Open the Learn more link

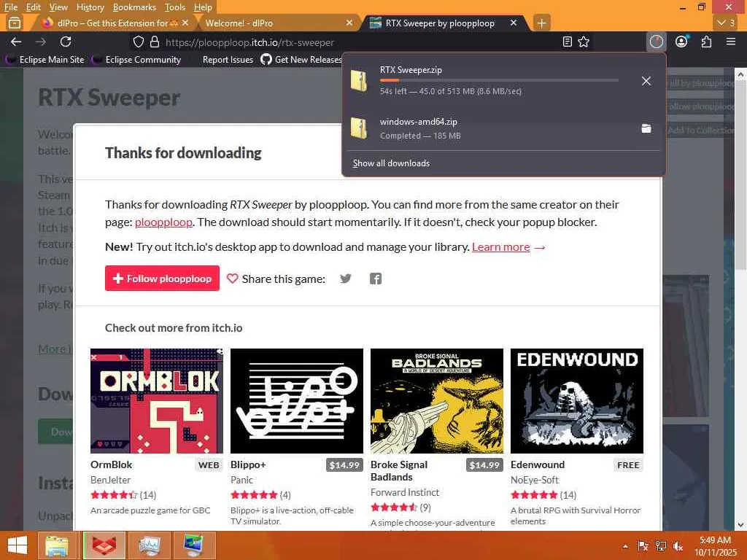[500, 246]
